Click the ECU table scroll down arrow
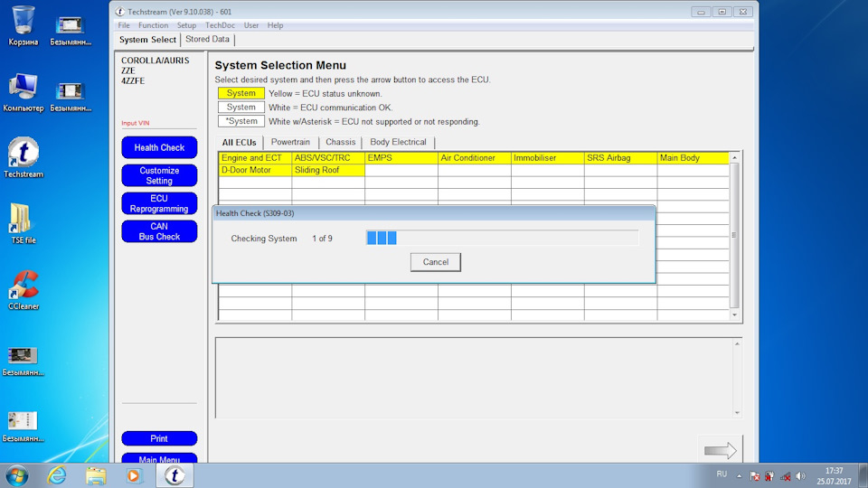The height and width of the screenshot is (488, 868). coord(734,314)
